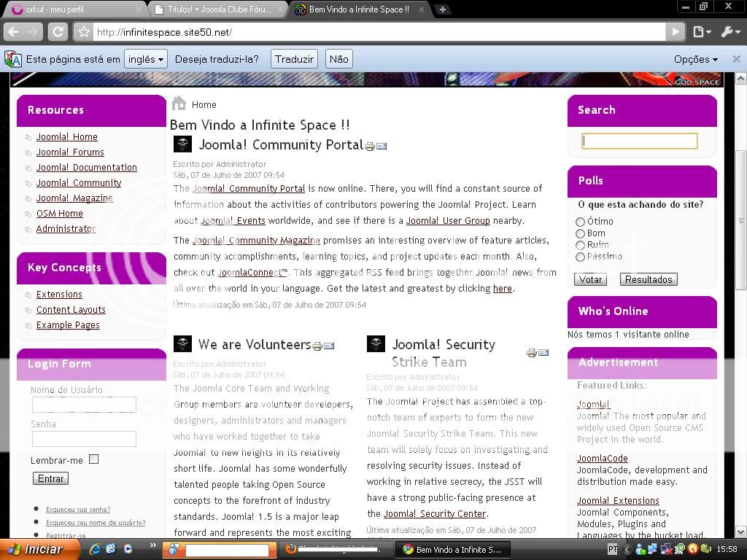Click the Home breadcrumb house icon
The width and height of the screenshot is (747, 560).
click(x=179, y=104)
